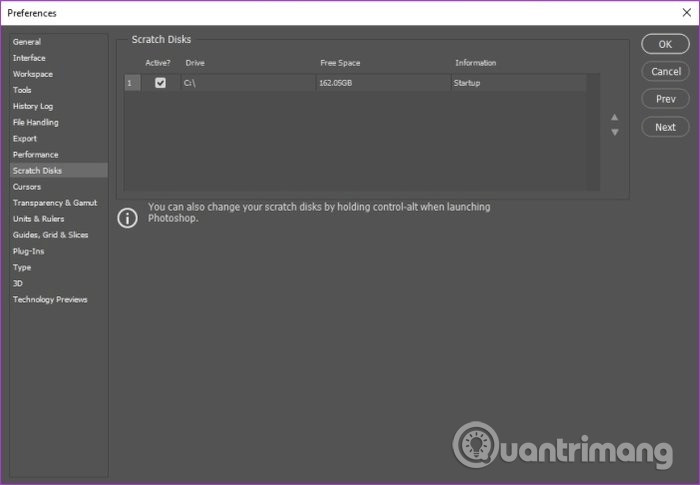Click the info icon beside the hint text
This screenshot has height=485, width=700.
[128, 218]
